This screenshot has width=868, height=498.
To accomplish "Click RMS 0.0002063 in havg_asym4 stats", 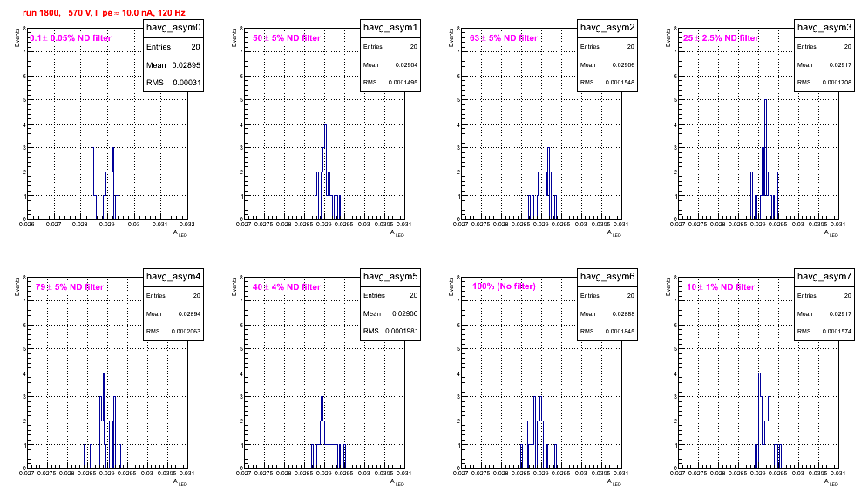I will click(x=173, y=332).
